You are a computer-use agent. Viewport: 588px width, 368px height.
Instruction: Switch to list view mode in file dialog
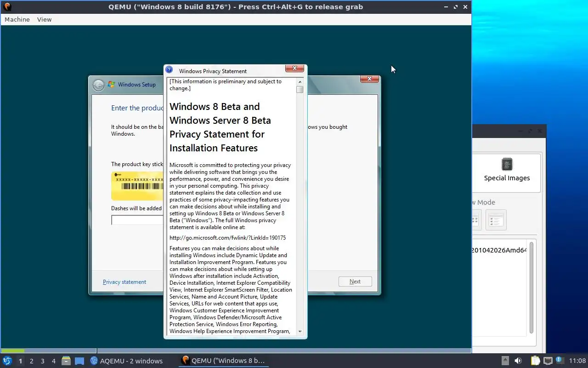pyautogui.click(x=496, y=220)
